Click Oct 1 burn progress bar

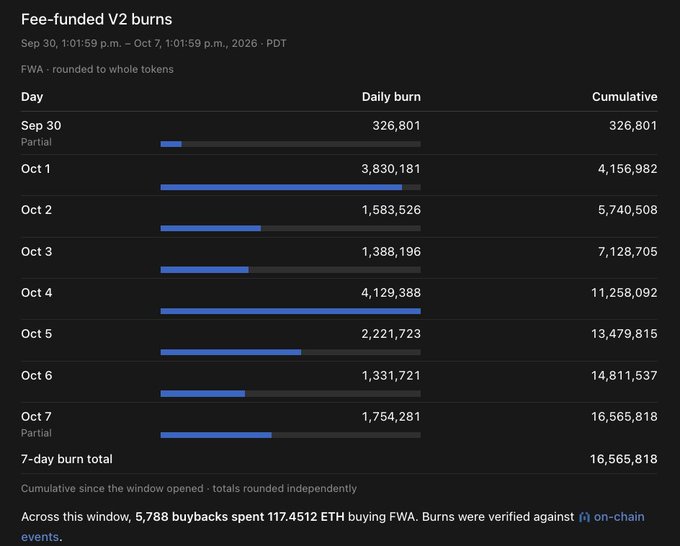(291, 187)
